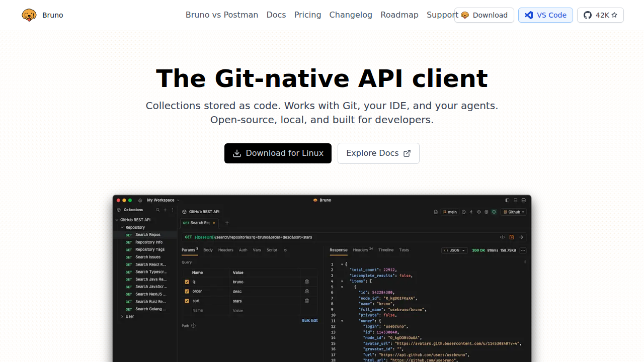644x362 pixels.
Task: Open the JSON response format dropdown
Action: [x=454, y=250]
